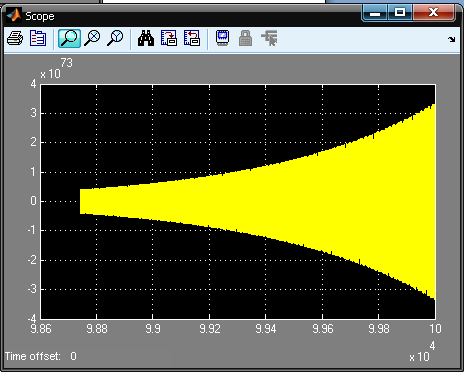Minimize the Scope window
This screenshot has width=464, height=372.
[375, 13]
